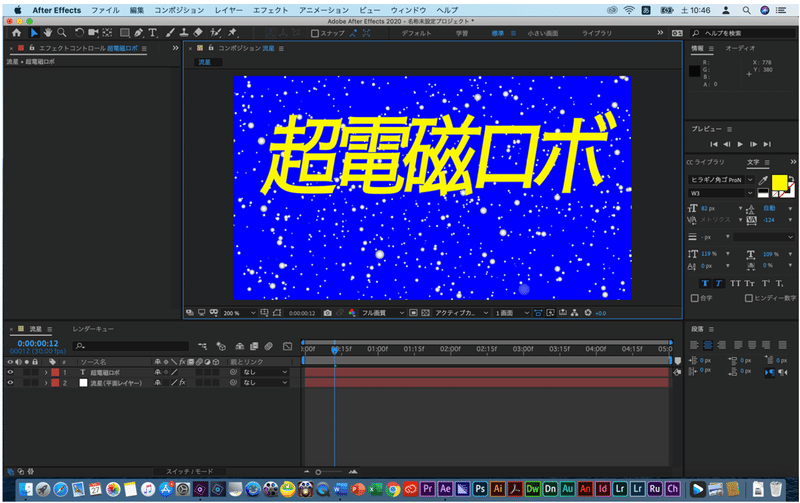Toggle the ヒンディー数字 checkbox
This screenshot has width=800, height=503.
pos(748,298)
